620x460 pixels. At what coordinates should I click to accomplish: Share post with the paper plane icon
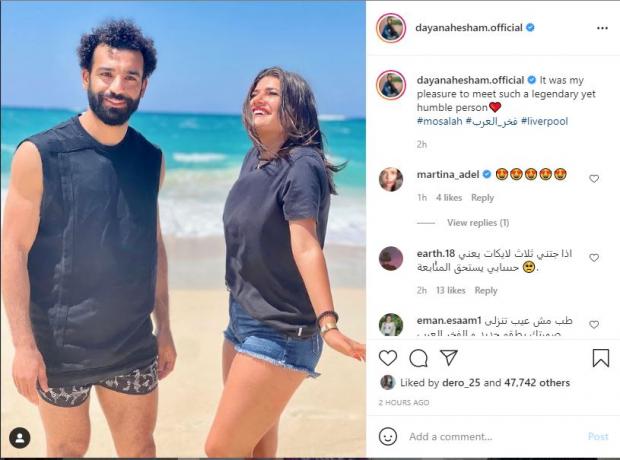pyautogui.click(x=449, y=357)
